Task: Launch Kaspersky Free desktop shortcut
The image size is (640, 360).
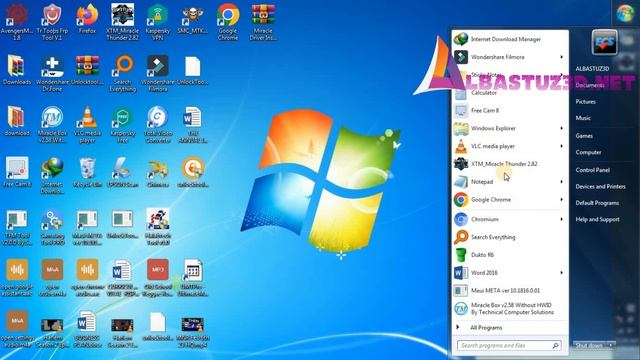Action: pos(122,124)
